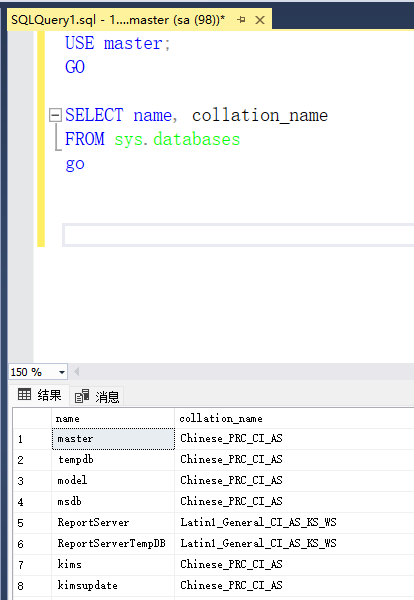Close the SQLQuery1.sql query tab
The height and width of the screenshot is (600, 414).
pos(260,20)
